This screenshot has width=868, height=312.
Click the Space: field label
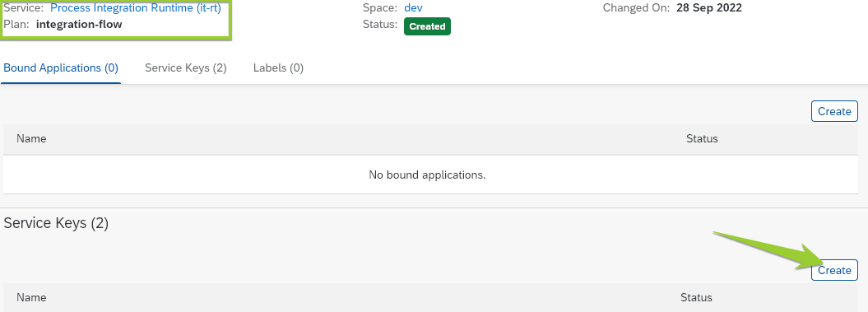coord(380,8)
